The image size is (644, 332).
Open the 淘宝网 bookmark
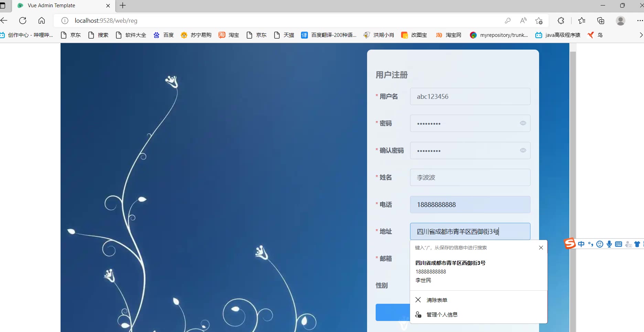click(x=449, y=35)
